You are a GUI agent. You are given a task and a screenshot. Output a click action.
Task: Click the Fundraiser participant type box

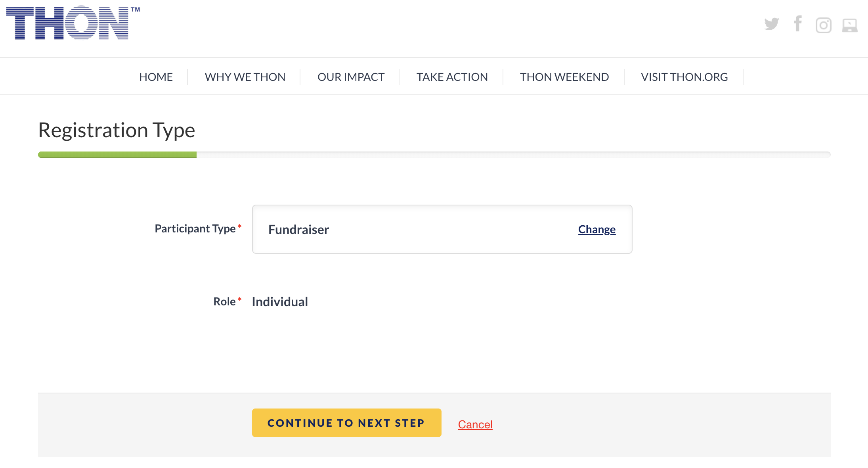[442, 229]
